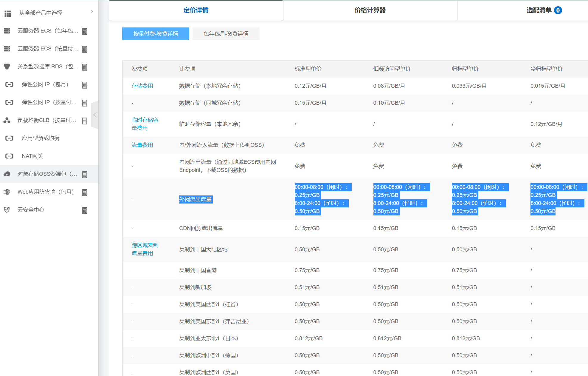Select NAT网关 in the sidebar
588x376 pixels.
pyautogui.click(x=32, y=156)
